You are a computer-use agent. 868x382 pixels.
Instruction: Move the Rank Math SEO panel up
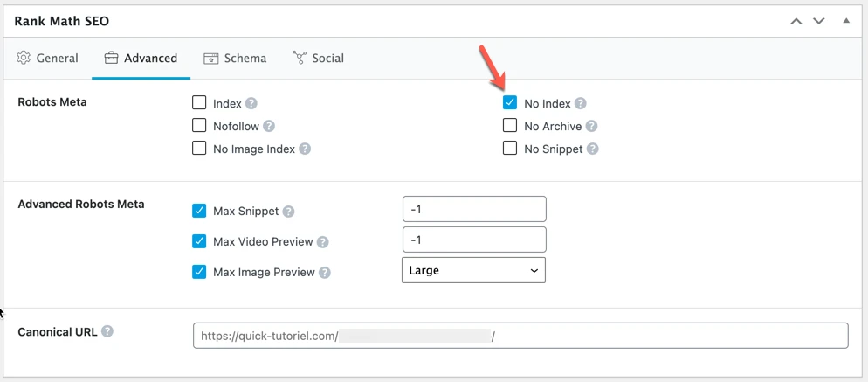click(x=796, y=22)
